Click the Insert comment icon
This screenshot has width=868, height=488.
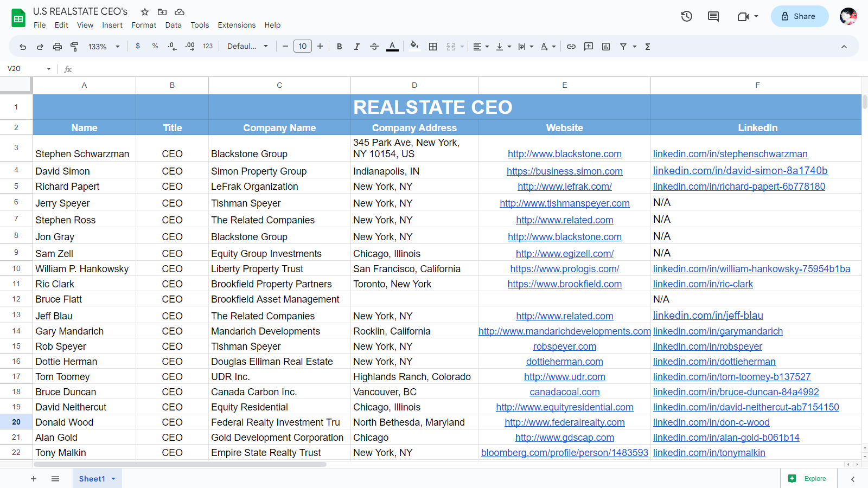(589, 47)
